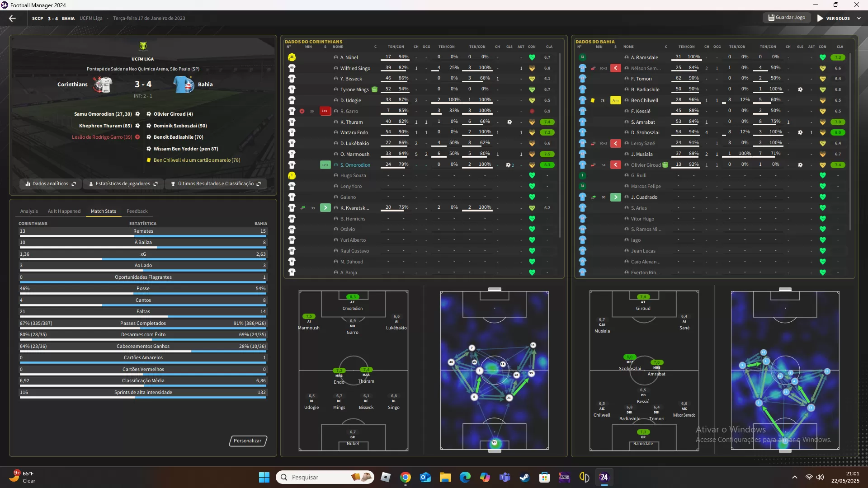Open Estatísticas de jogadores
Image resolution: width=868 pixels, height=488 pixels.
click(x=123, y=184)
